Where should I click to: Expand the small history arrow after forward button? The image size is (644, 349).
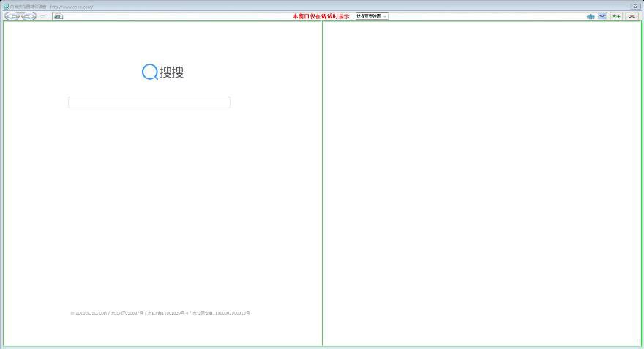42,16
